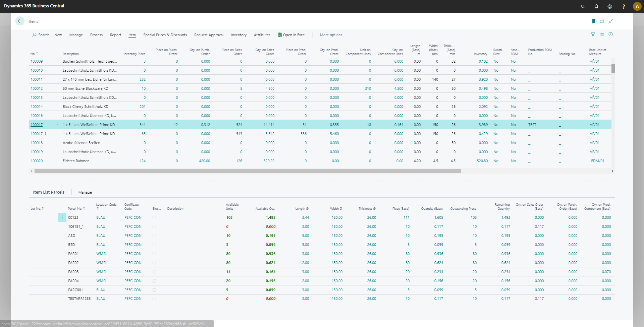Expand the Process action menu
The width and height of the screenshot is (644, 327).
[x=96, y=35]
